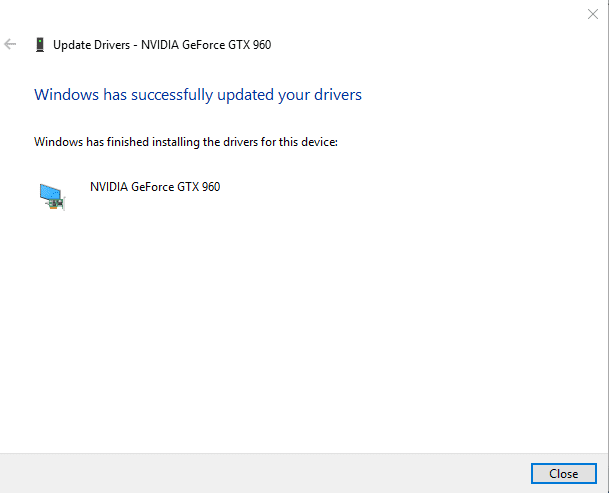
Task: Click the blank title bar area above the heading
Action: 300,14
